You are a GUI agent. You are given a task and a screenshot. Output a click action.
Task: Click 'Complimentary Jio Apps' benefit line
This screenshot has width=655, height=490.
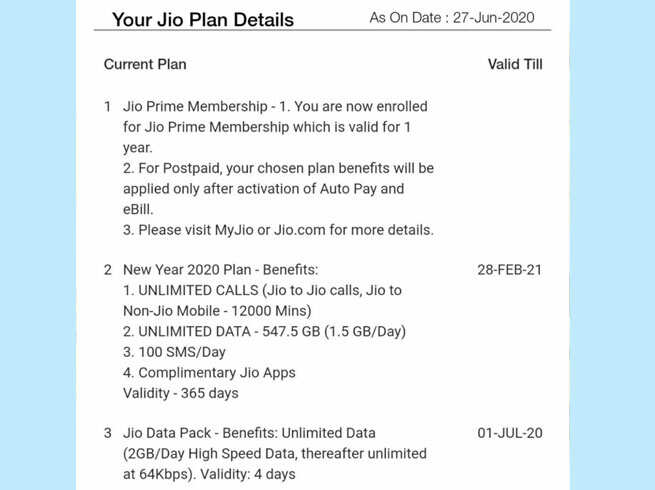(x=209, y=373)
